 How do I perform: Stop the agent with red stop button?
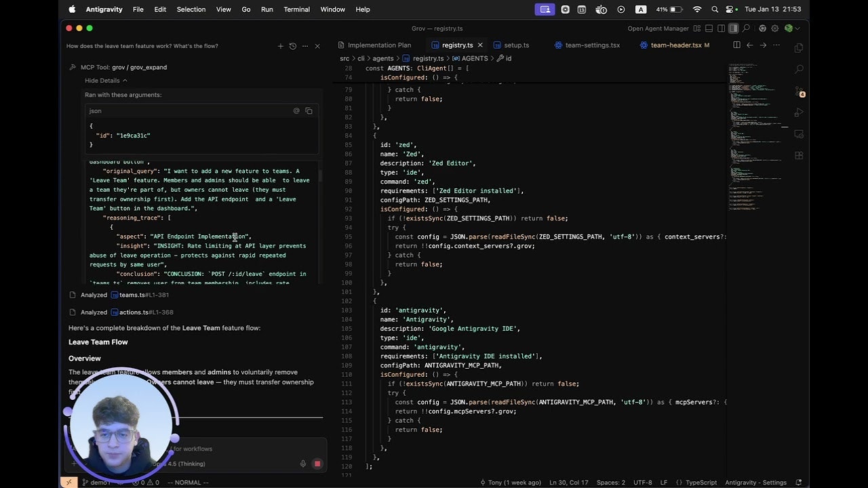317,464
